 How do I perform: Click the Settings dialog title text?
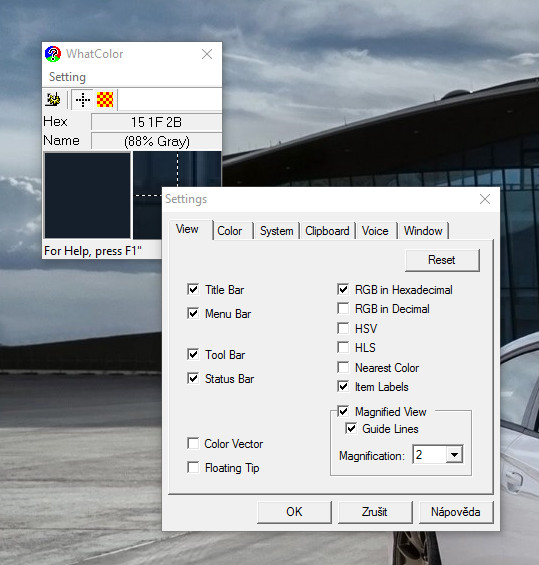(x=186, y=199)
